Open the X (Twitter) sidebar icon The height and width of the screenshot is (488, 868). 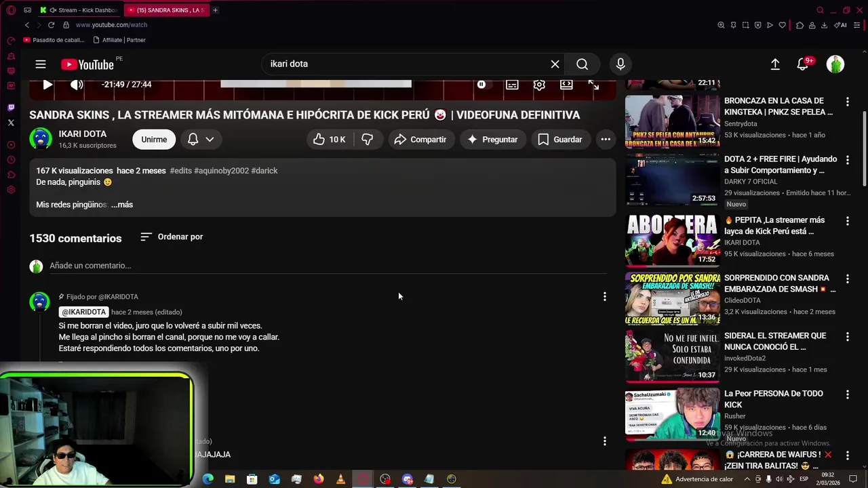click(11, 123)
